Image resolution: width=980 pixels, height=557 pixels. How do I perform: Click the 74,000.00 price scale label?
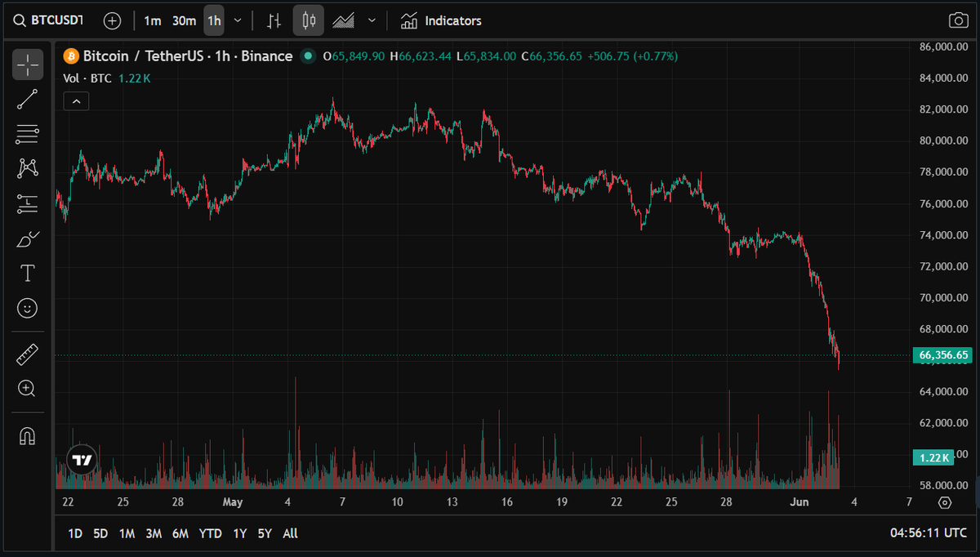click(x=946, y=235)
